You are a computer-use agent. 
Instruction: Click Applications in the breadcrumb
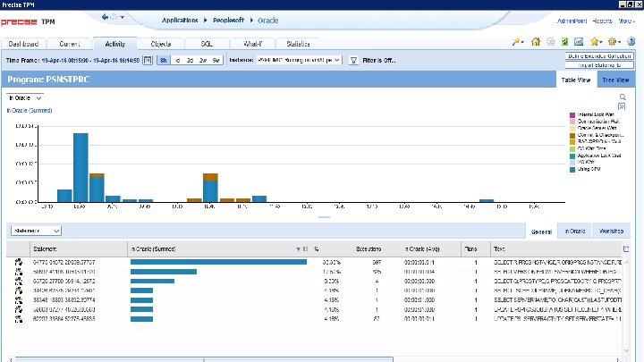point(180,20)
